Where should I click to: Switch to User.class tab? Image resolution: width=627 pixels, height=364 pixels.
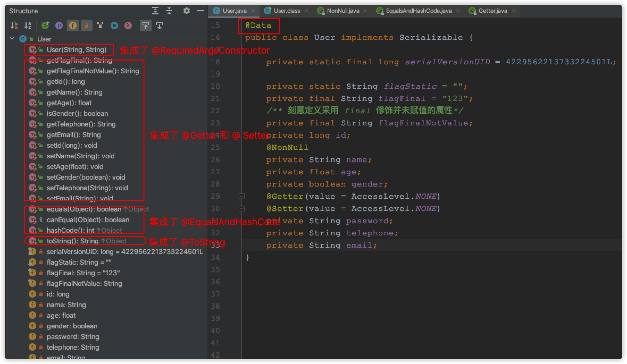pos(287,11)
